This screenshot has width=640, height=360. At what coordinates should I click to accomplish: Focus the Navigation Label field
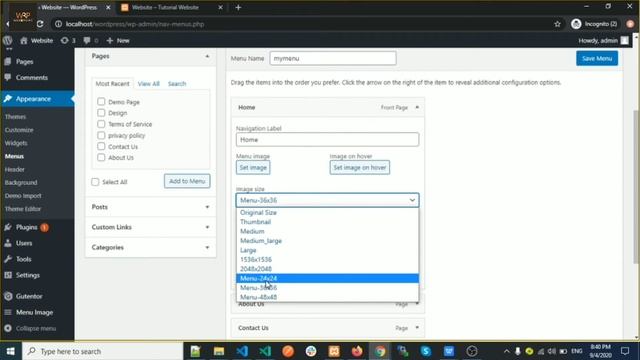click(327, 140)
